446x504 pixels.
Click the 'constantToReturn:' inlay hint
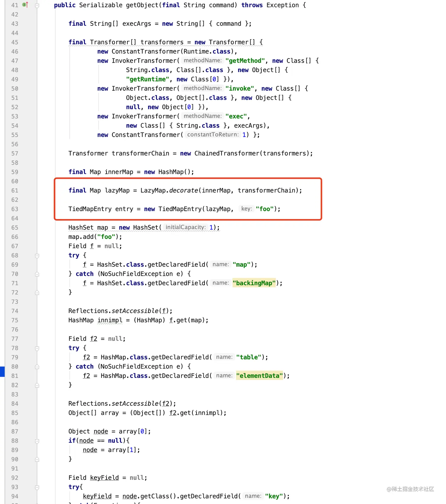tap(213, 135)
